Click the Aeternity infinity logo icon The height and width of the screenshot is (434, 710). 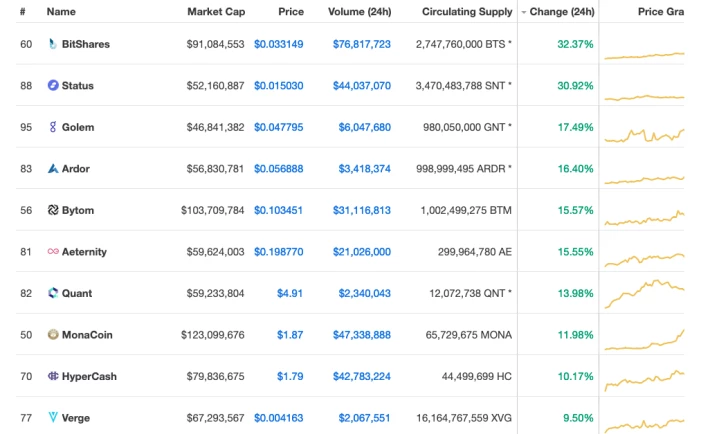point(53,251)
